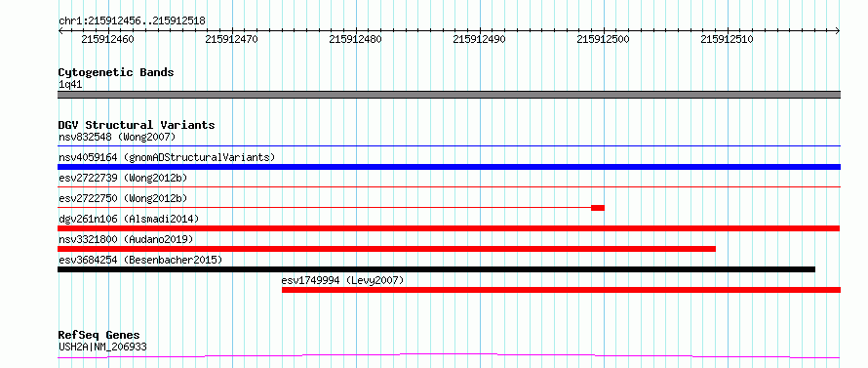Viewport: 868px width, 368px height.
Task: Select the black esv3684254 Besenbacher2015 bar
Action: pyautogui.click(x=437, y=269)
